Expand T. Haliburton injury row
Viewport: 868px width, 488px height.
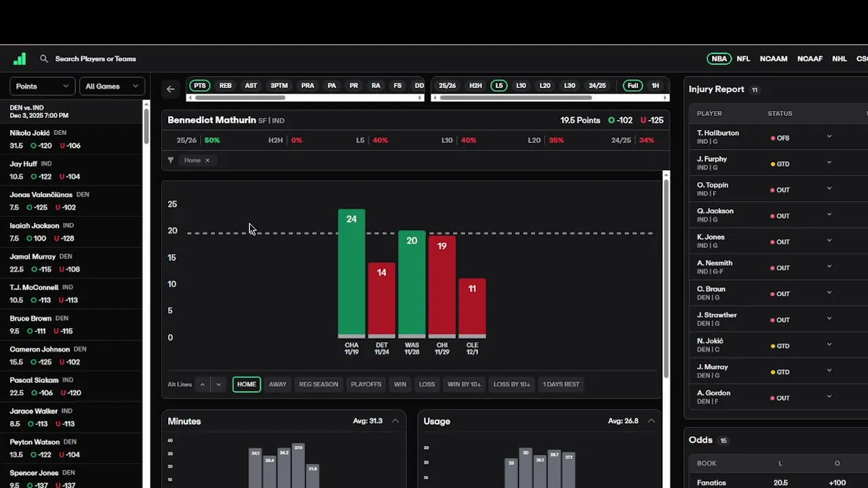[x=829, y=137]
